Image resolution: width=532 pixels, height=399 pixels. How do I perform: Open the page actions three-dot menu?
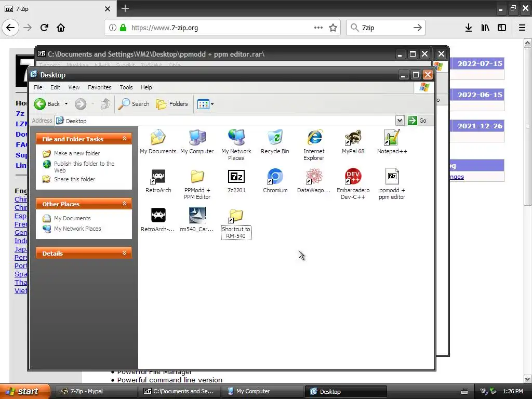click(318, 28)
